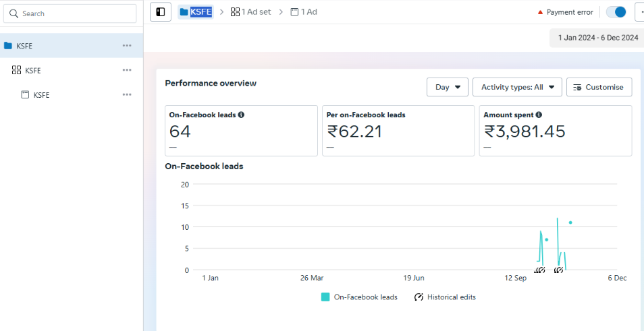
Task: Click the On-Facebook leads legend colour swatch
Action: pyautogui.click(x=325, y=297)
